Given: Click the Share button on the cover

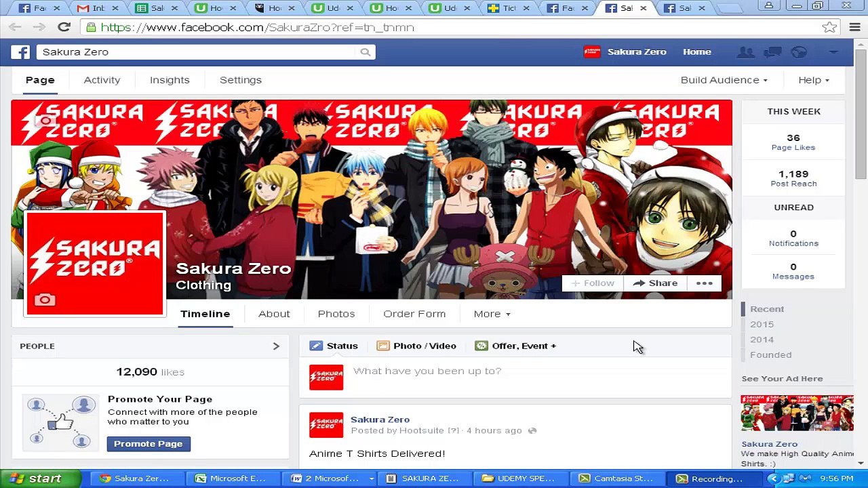Looking at the screenshot, I should point(655,283).
